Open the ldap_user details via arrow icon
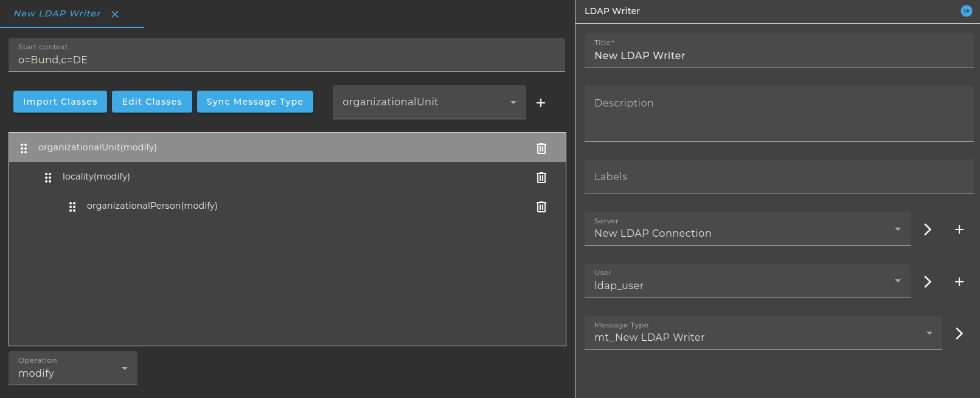The image size is (980, 398). click(928, 282)
